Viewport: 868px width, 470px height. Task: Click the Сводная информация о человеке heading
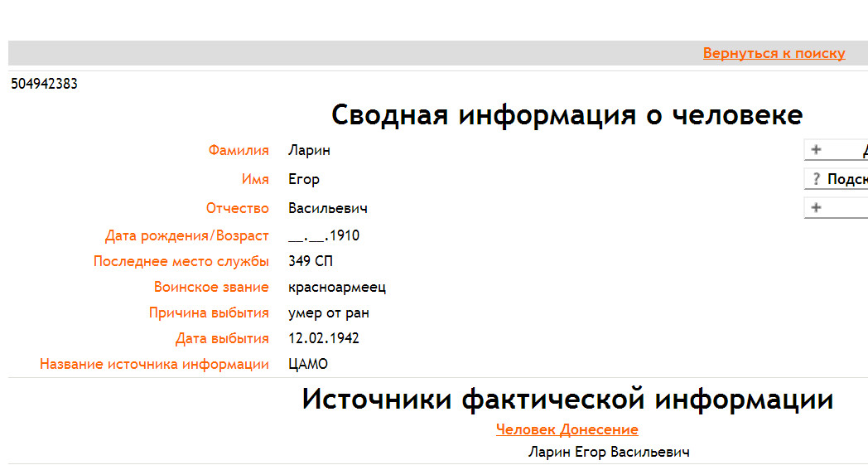(567, 114)
